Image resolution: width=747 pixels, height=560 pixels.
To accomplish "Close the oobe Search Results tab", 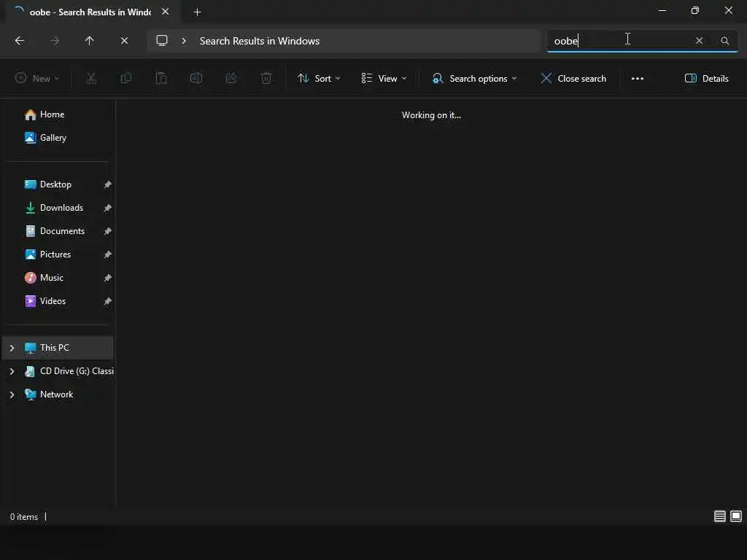I will [166, 12].
